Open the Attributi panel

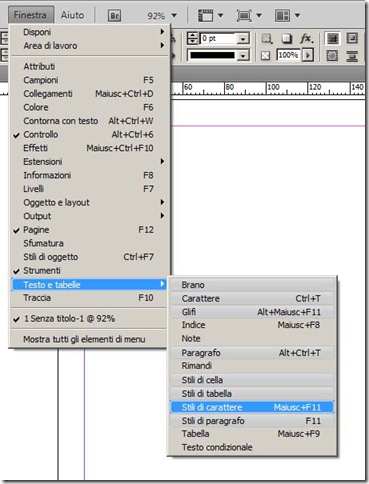(x=89, y=66)
